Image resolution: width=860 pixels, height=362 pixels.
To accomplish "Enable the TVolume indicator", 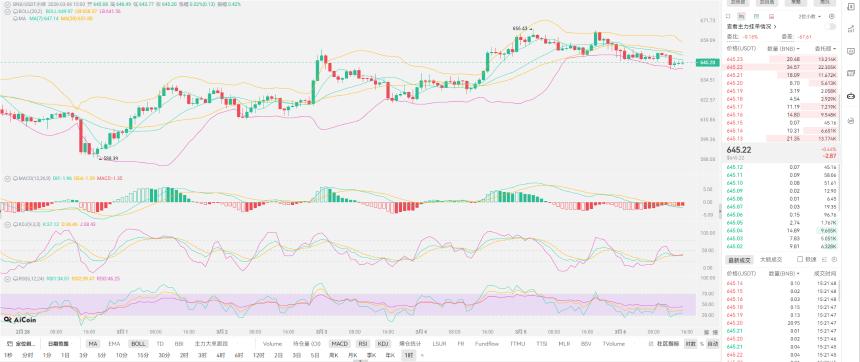I will click(614, 344).
